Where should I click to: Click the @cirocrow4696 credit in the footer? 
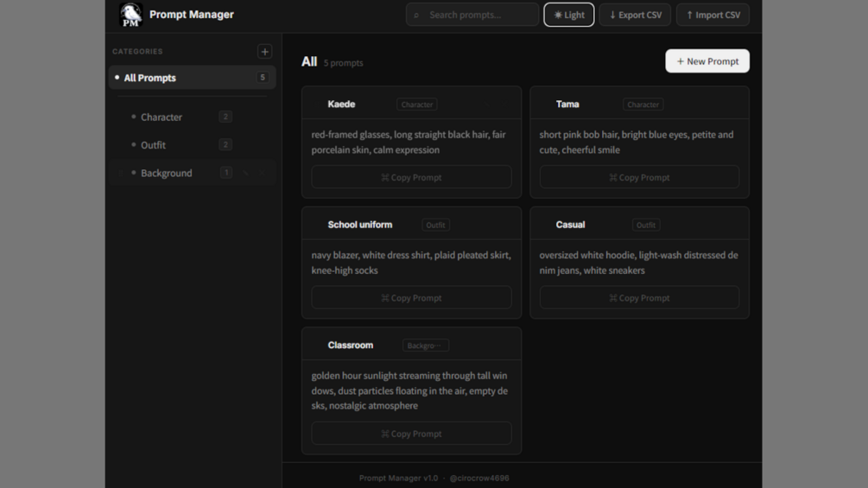(x=478, y=478)
